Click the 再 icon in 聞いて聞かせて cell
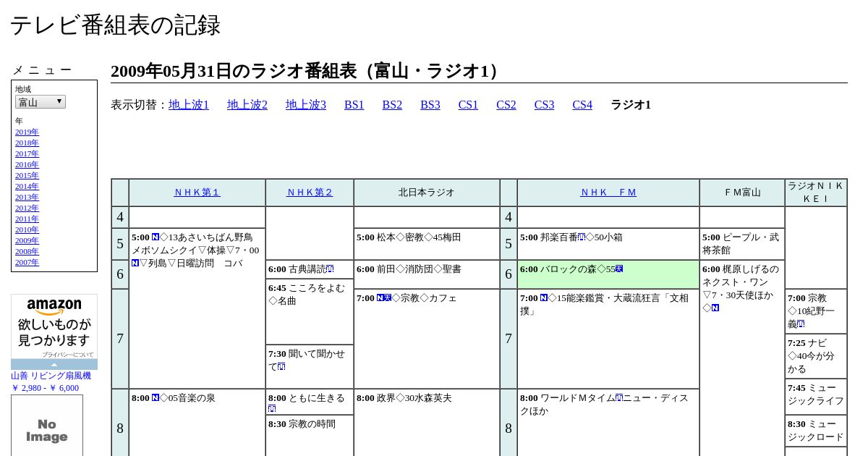 (x=281, y=367)
